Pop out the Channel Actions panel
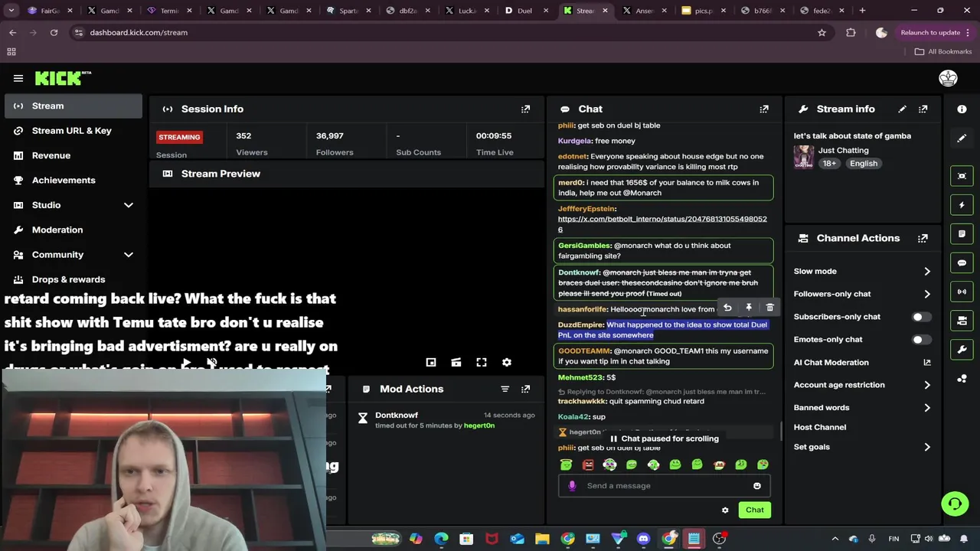 pos(923,238)
